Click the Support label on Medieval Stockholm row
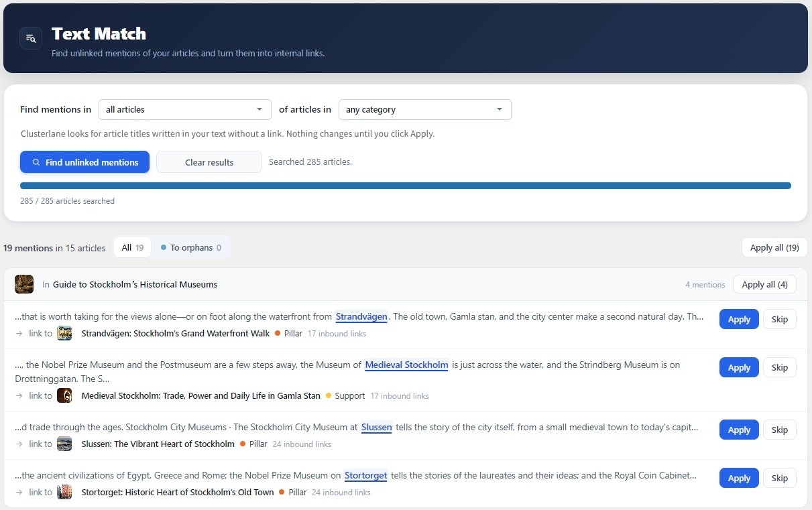This screenshot has height=510, width=812. [x=349, y=395]
